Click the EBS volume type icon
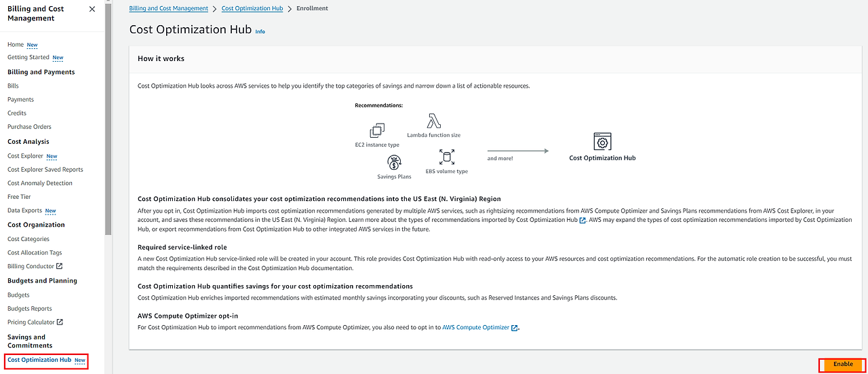Screen dimensions: 868x374 click(447, 157)
